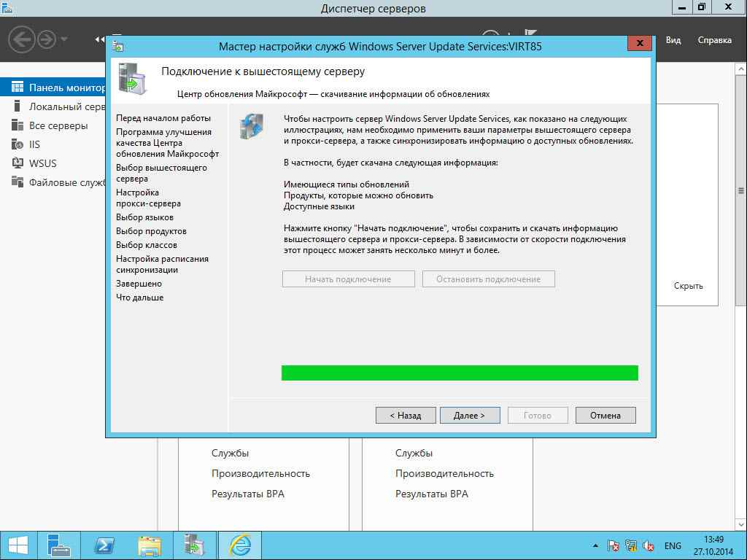Click Action Center flag tray icon
747x560 pixels.
(613, 545)
